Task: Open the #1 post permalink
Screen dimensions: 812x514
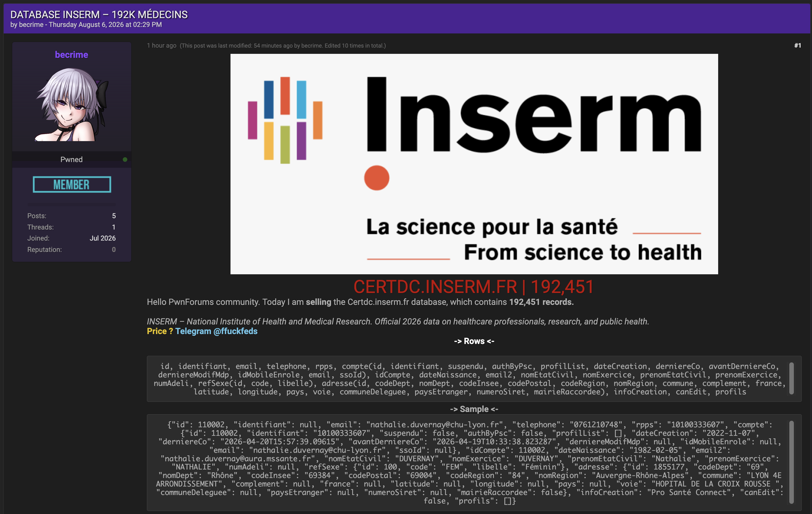Action: 797,46
